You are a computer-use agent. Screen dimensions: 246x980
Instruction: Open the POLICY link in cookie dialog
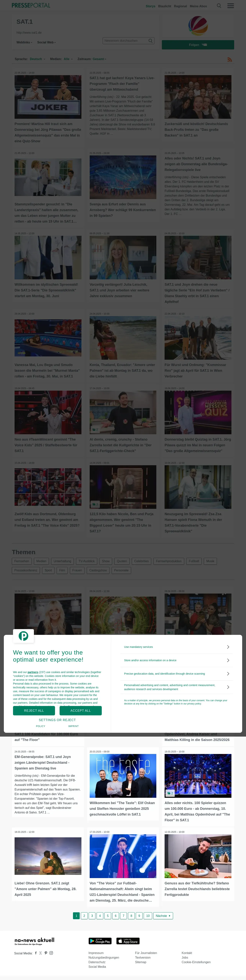(40, 726)
